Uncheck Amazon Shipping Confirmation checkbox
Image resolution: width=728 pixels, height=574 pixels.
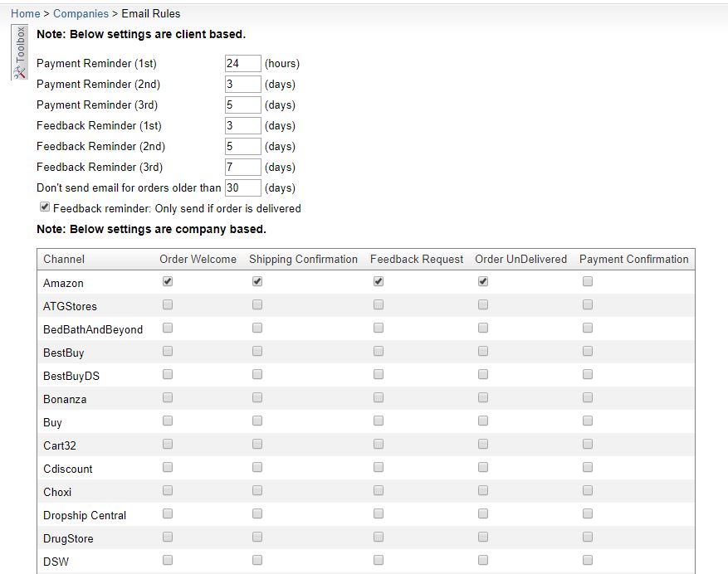[x=257, y=281]
